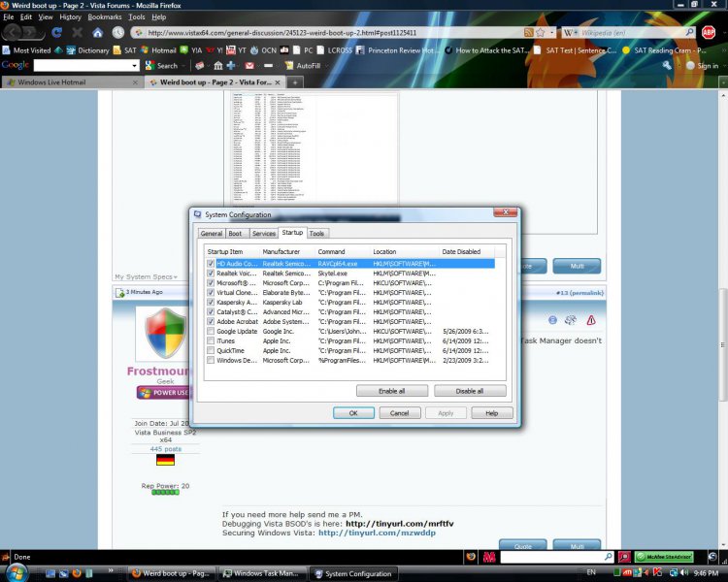Uncheck Adobe Acrobat startup item
The image size is (728, 582).
211,321
